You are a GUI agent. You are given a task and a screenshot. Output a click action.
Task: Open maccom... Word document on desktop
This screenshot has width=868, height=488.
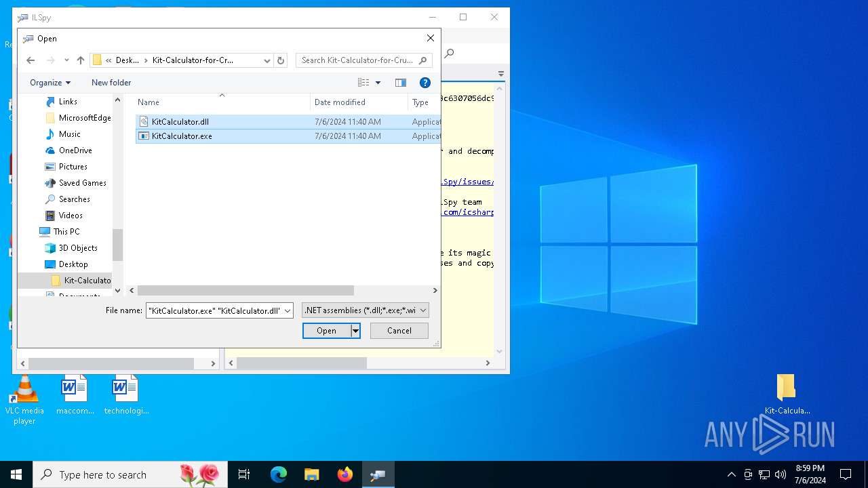[x=75, y=395]
